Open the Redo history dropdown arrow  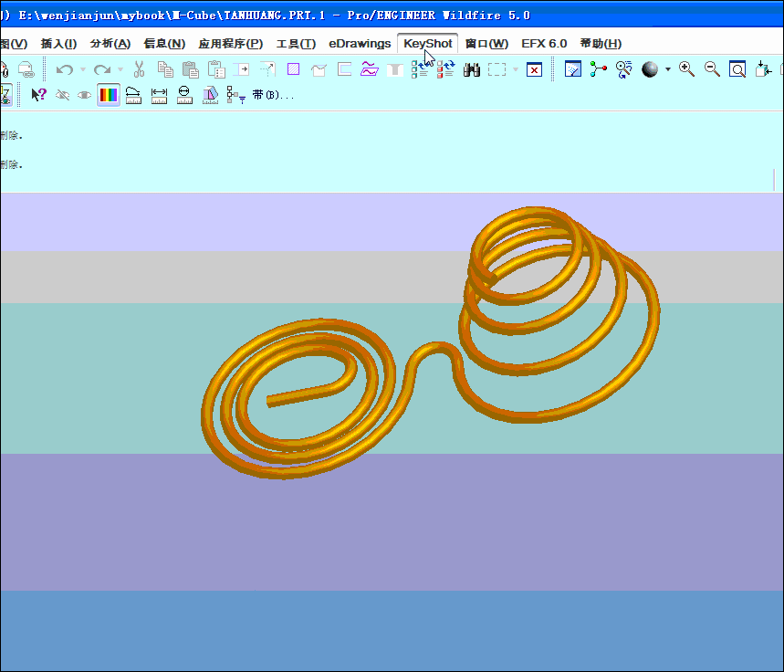click(120, 69)
